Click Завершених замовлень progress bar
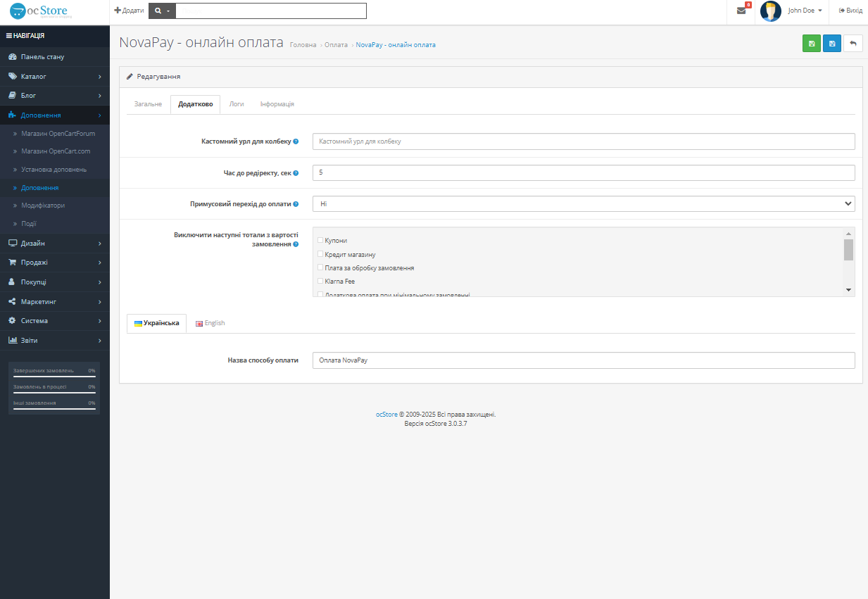Viewport: 868px width, 599px height. (x=54, y=377)
